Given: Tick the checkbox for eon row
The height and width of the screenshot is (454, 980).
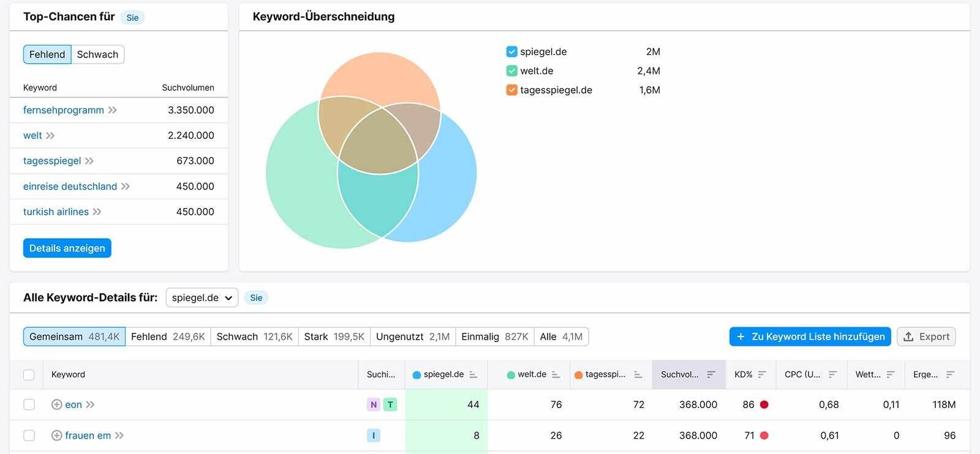Looking at the screenshot, I should (x=29, y=404).
